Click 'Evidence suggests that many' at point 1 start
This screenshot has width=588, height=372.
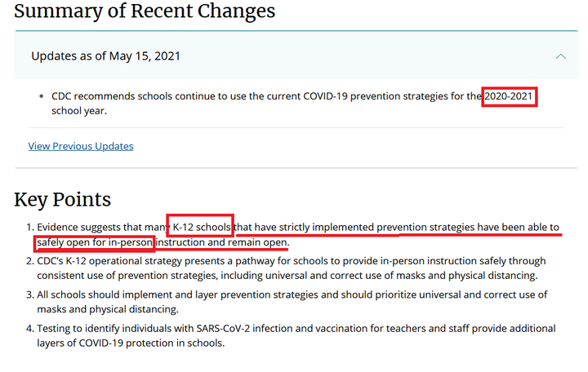pyautogui.click(x=101, y=227)
